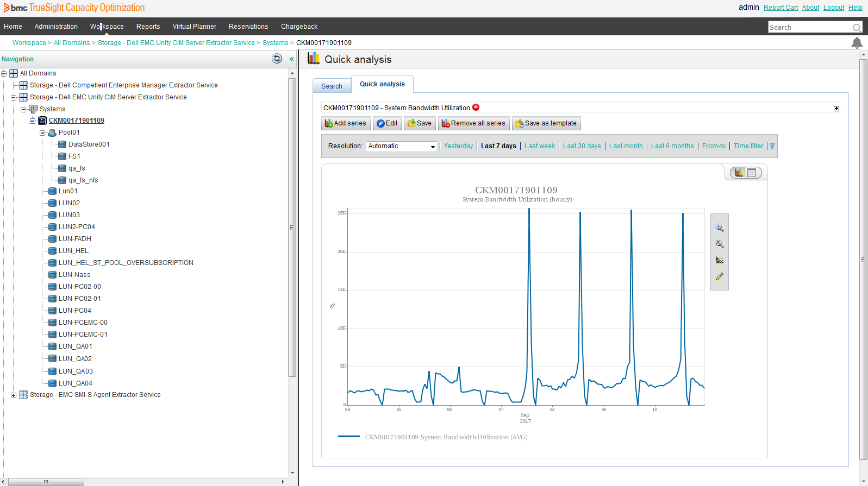Open the Virtual Planner menu
The height and width of the screenshot is (486, 868).
tap(195, 27)
